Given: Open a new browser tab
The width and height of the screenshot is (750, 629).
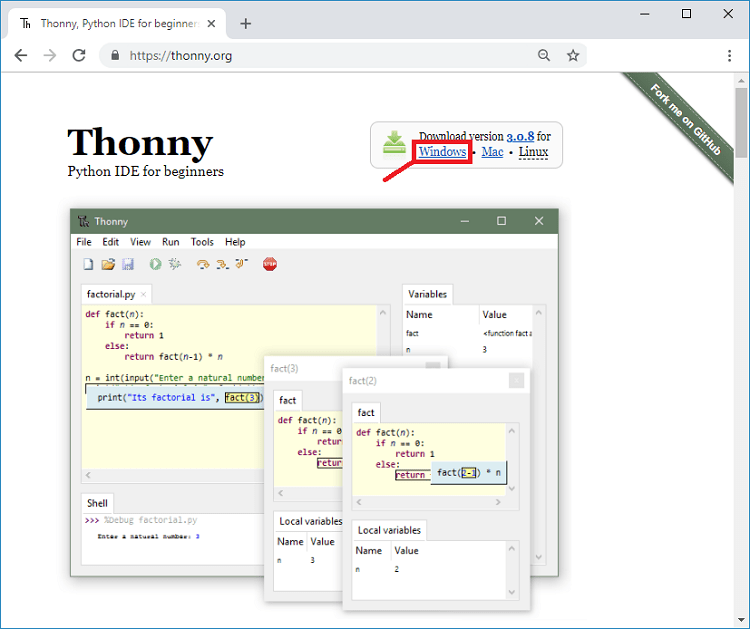Looking at the screenshot, I should click(246, 24).
